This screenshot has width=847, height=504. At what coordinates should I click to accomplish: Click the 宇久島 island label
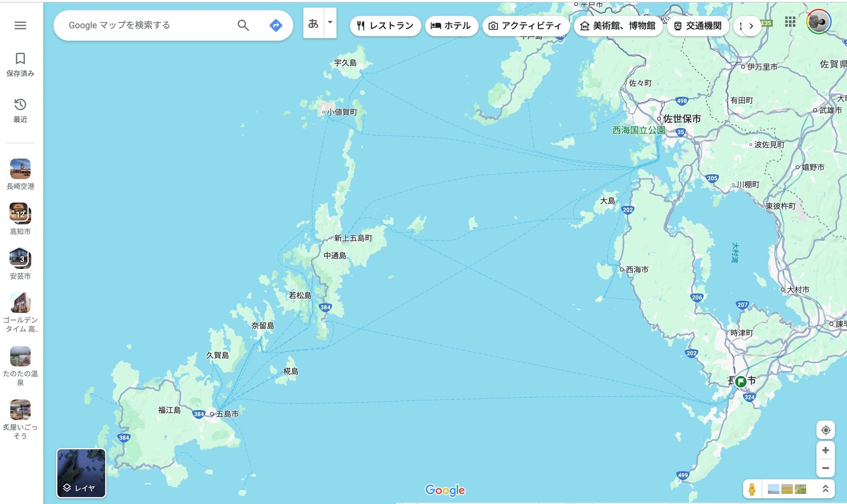point(345,63)
